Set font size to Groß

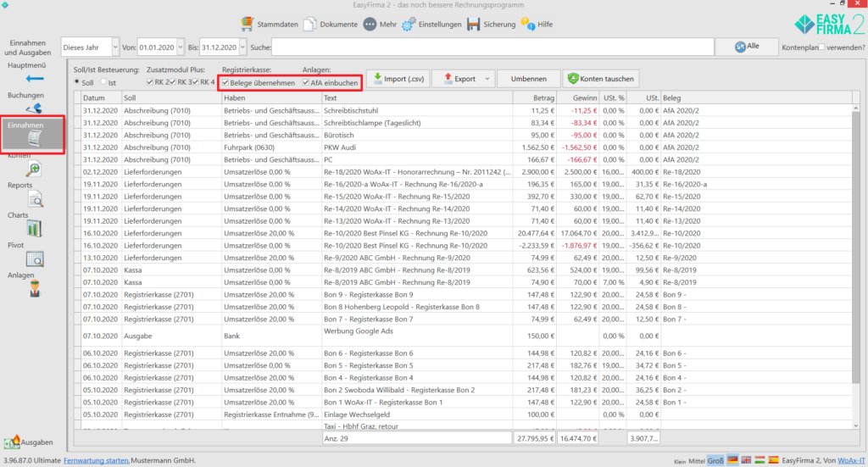(x=715, y=460)
